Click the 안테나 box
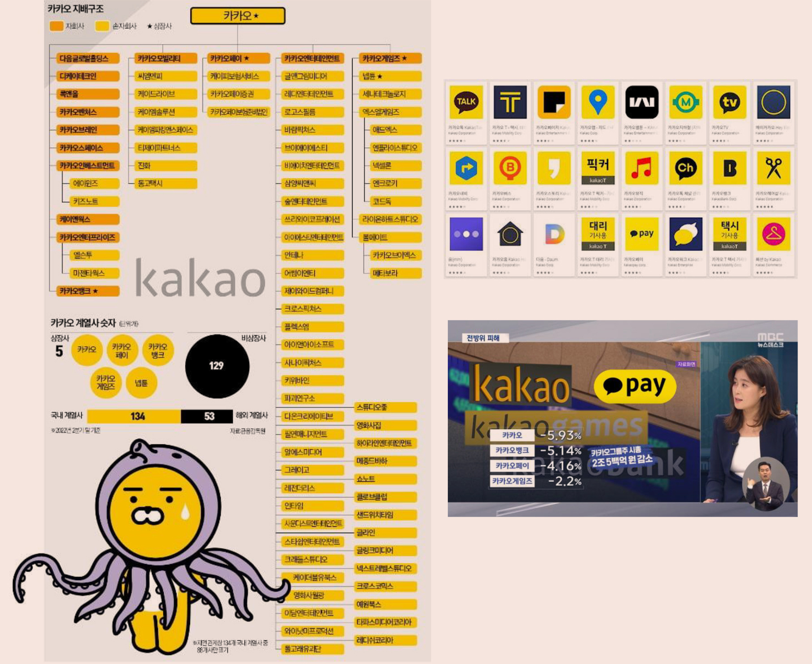 click(x=312, y=255)
